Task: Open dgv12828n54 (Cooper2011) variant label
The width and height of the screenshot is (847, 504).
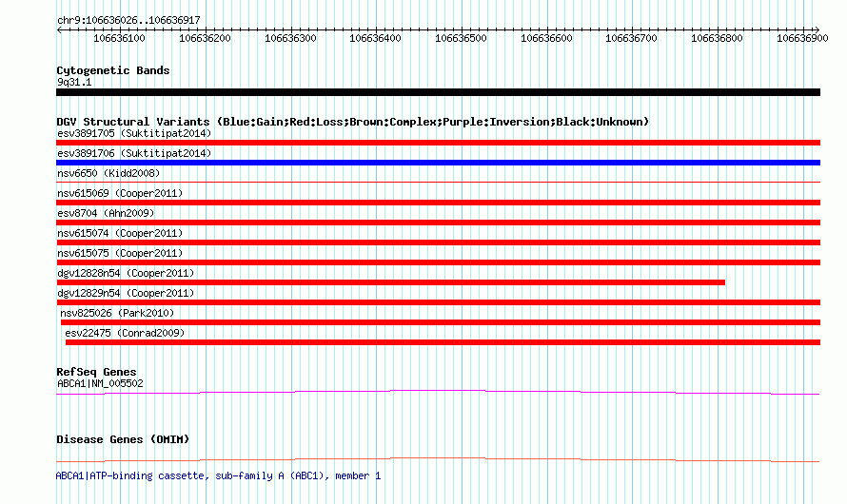Action: coord(126,273)
